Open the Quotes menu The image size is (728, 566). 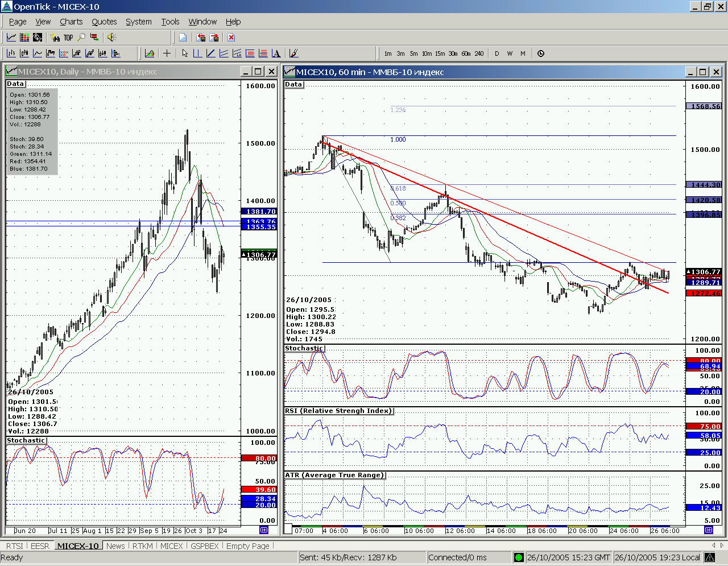coord(104,22)
